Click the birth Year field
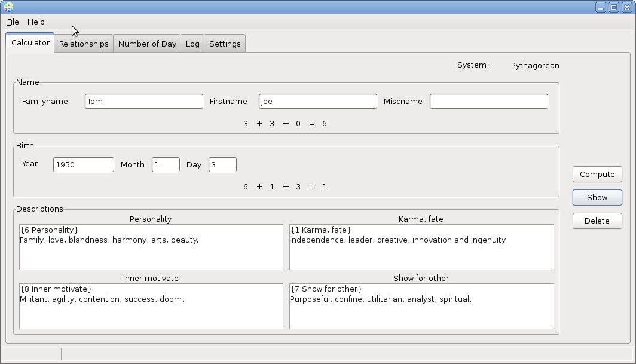 tap(83, 164)
